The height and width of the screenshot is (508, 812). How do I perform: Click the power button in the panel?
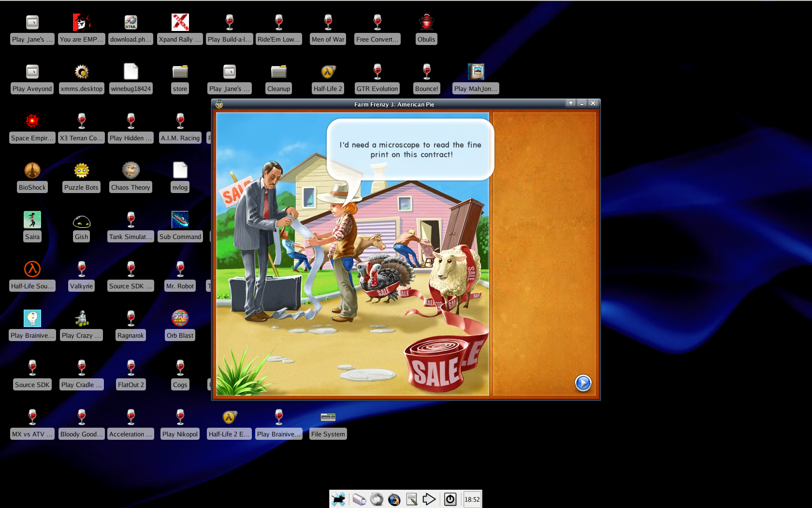coord(450,499)
